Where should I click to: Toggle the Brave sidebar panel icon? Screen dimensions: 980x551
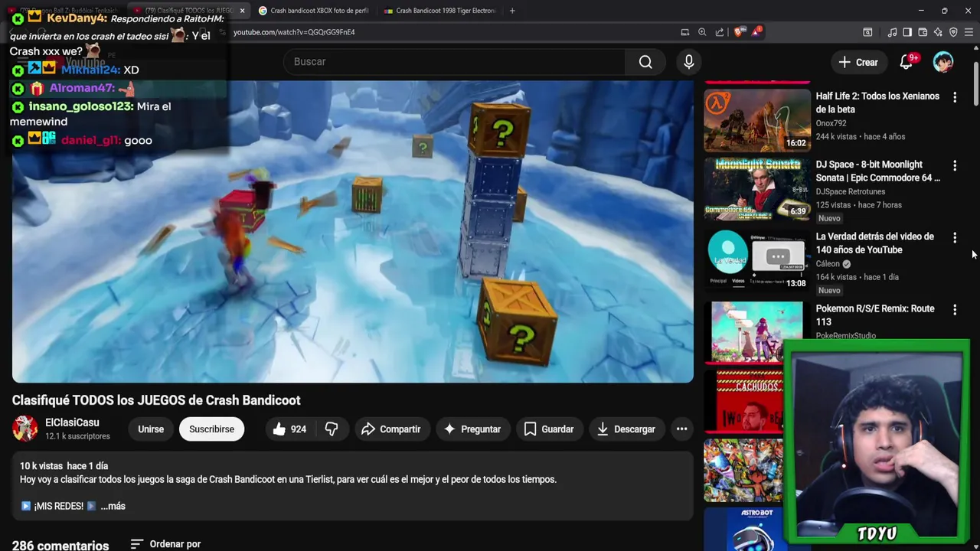907,32
